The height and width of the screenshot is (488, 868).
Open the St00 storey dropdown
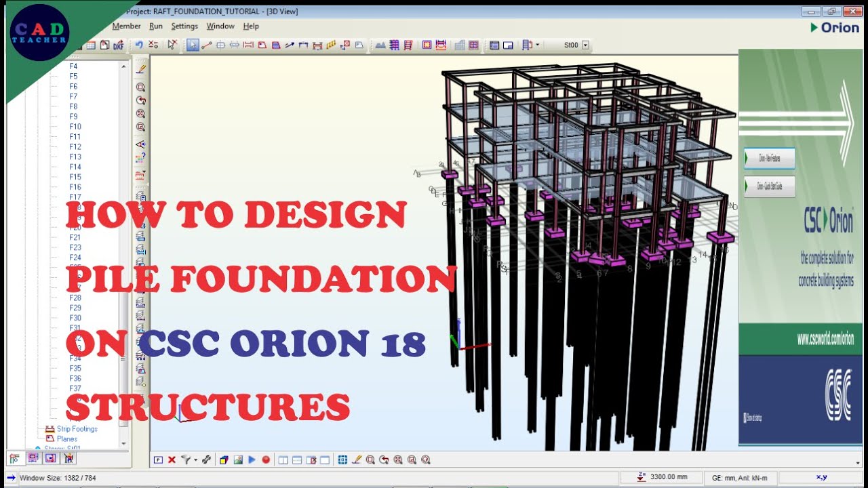click(585, 45)
